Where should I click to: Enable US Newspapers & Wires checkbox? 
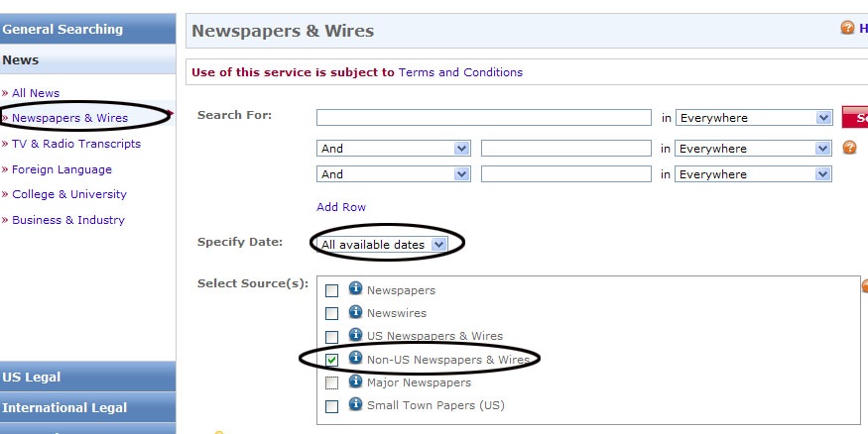[331, 337]
